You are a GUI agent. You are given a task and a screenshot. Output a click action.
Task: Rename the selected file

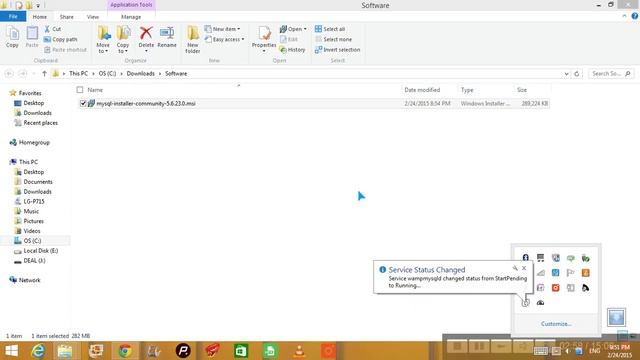(x=167, y=37)
